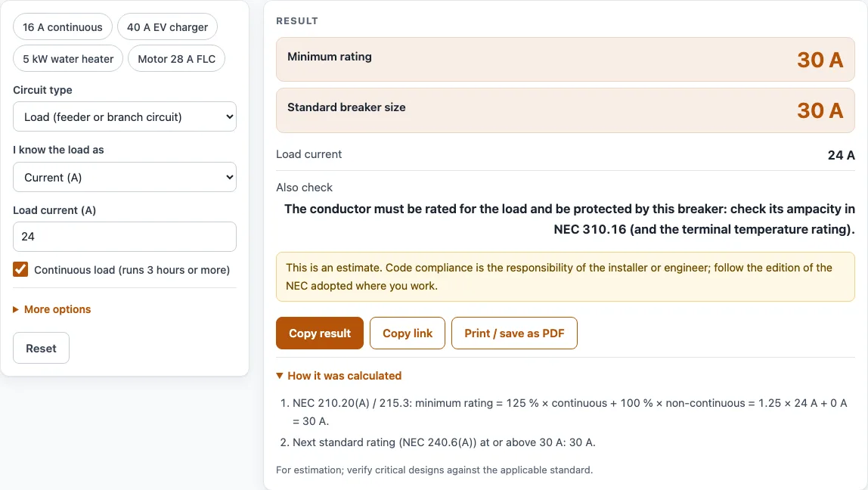
Task: Toggle the Continuous load checkbox
Action: pos(20,270)
